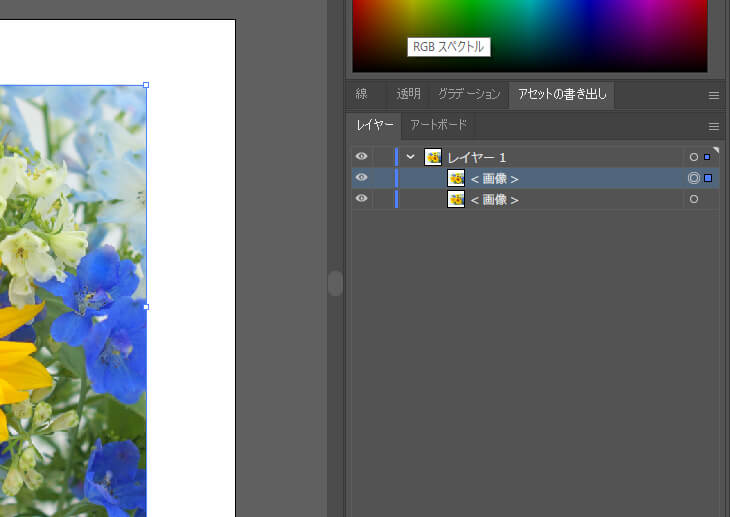Pick a color from the RGB spectrum bar

click(x=530, y=36)
